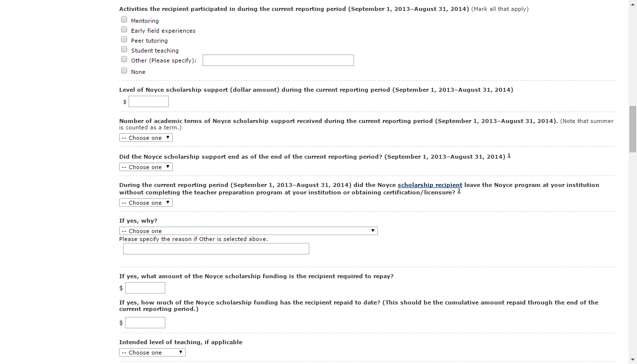
Task: Click the Other activity specify text field
Action: (278, 61)
